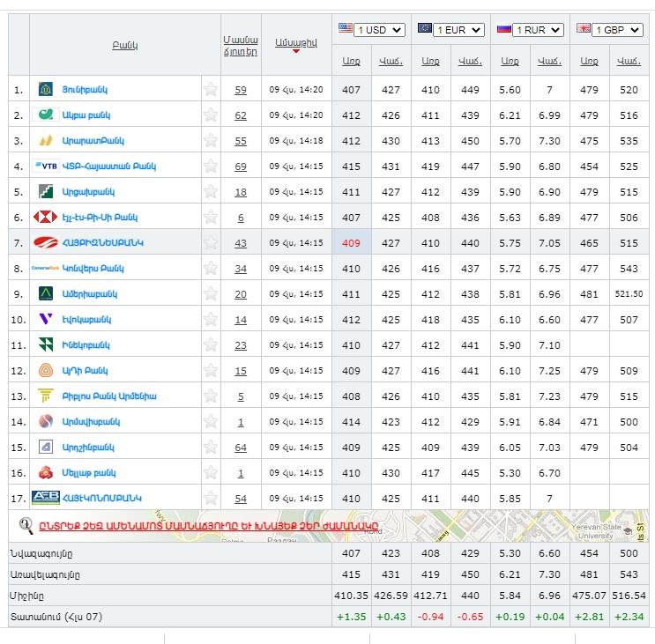Sort by the Բանկ column header
Viewport: 655px width, 644px height.
click(x=124, y=45)
